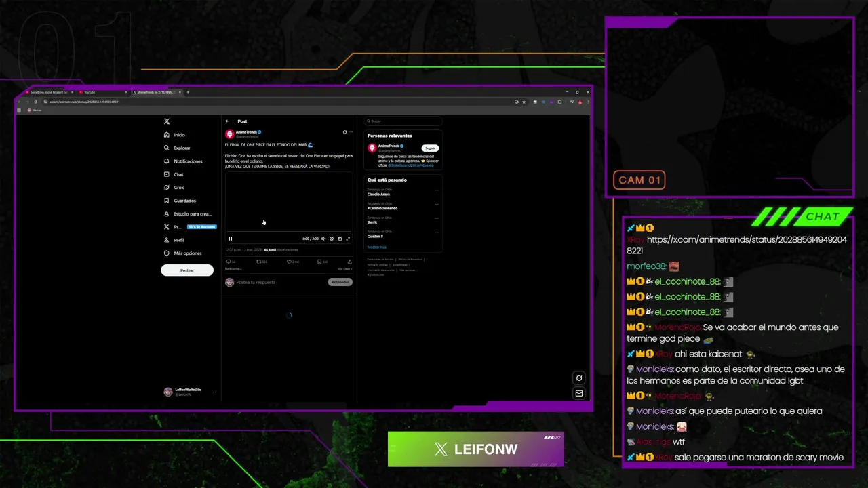Viewport: 868px width, 488px height.
Task: Open the post's more options menu
Action: pos(351,132)
